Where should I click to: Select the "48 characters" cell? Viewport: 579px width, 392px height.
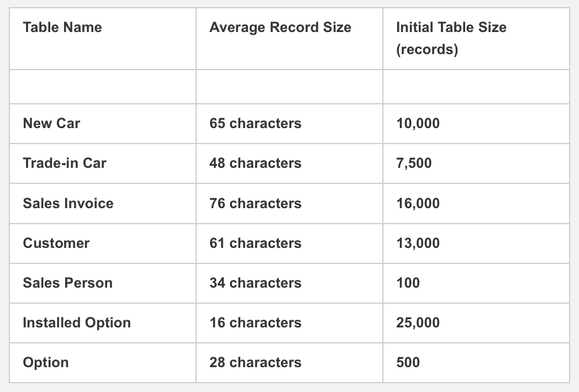255,163
